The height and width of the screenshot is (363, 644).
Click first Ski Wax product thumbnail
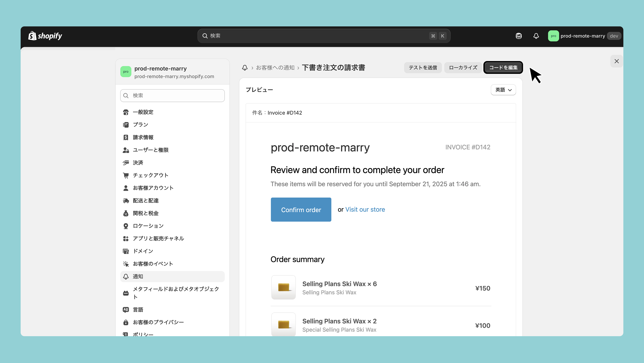[x=283, y=287]
